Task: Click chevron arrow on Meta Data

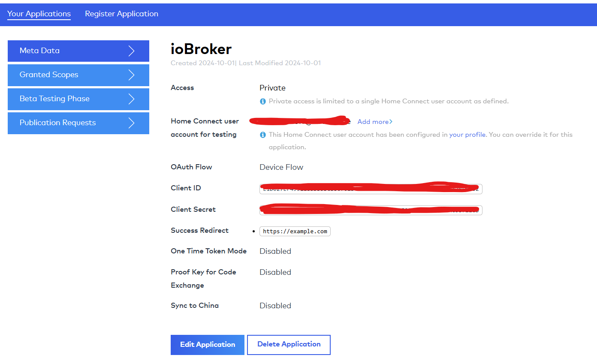Action: click(x=132, y=51)
